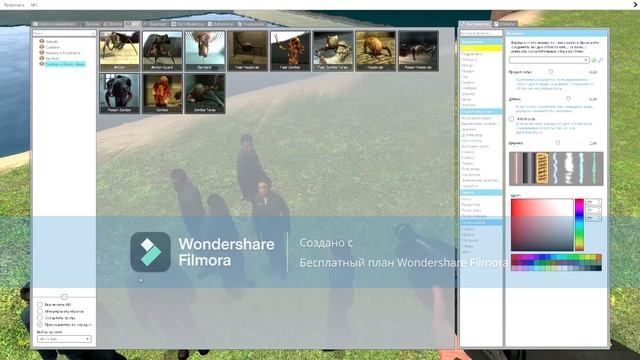Screen dimensions: 640x360
Task: Click inside the red saturation color square
Action: 542,224
